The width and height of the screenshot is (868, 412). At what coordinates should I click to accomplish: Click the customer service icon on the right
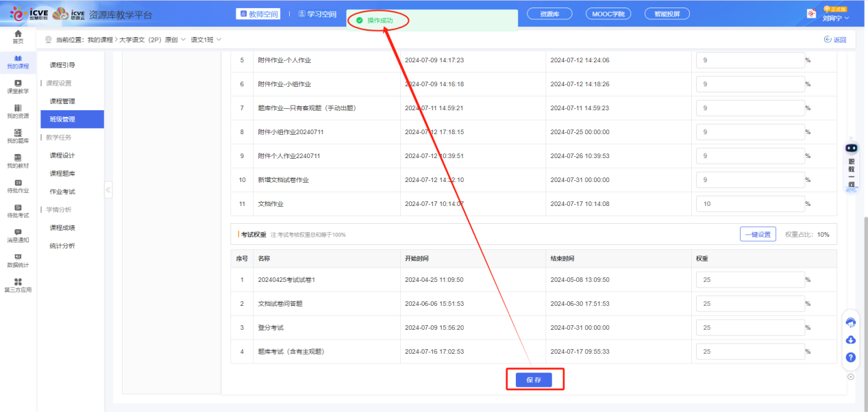click(x=850, y=322)
